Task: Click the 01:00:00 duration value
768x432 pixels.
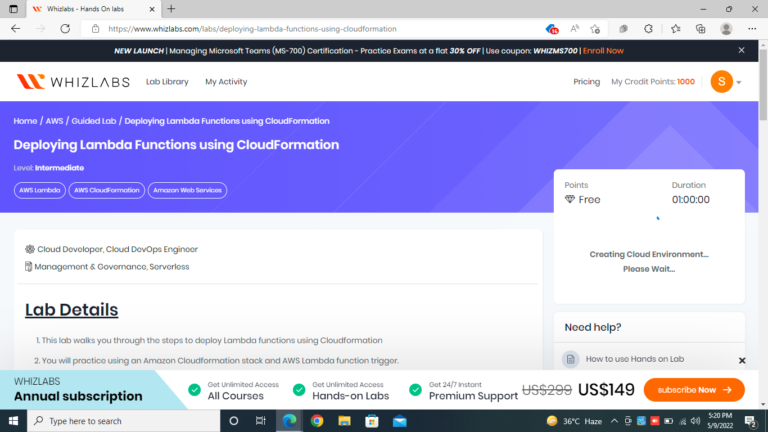Action: tap(691, 199)
